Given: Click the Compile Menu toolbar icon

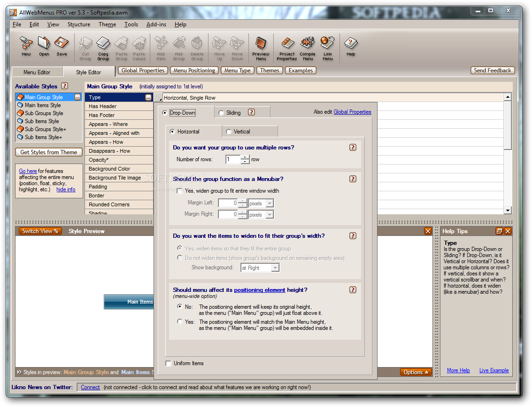Looking at the screenshot, I should [x=308, y=48].
